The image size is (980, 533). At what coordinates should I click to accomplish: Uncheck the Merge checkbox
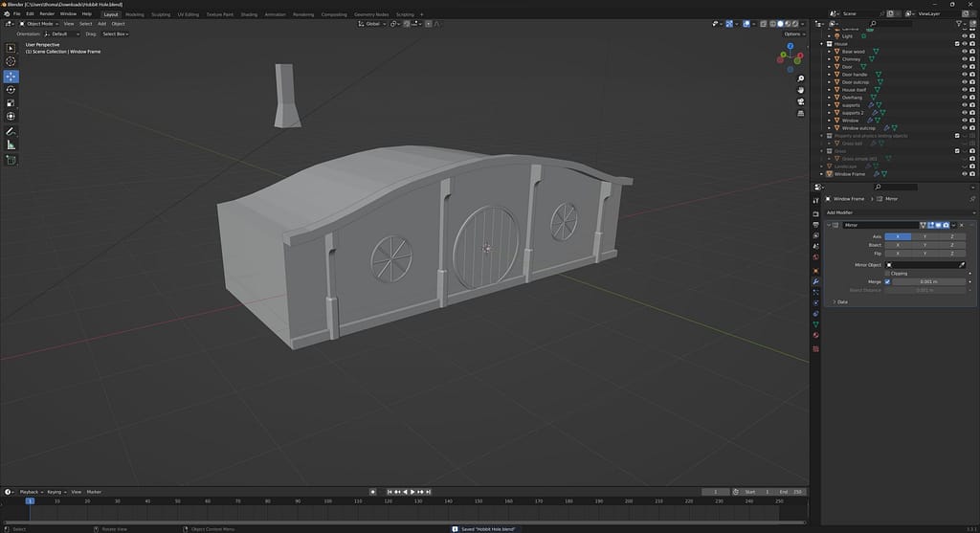pyautogui.click(x=887, y=281)
